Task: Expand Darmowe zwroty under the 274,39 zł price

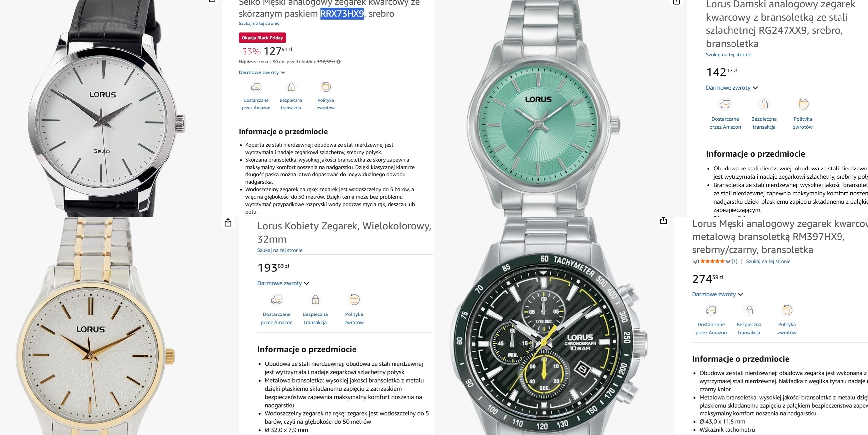Action: 717,294
